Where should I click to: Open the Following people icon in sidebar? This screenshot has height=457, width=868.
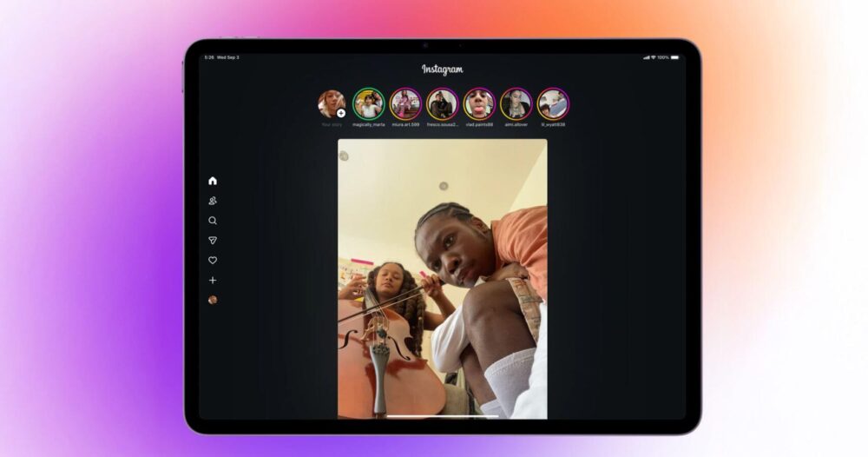[x=213, y=201]
